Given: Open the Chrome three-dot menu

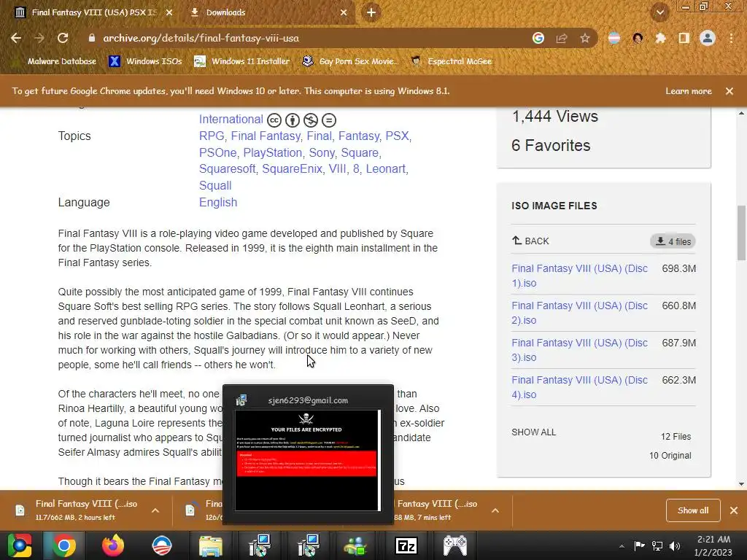Looking at the screenshot, I should click(731, 38).
